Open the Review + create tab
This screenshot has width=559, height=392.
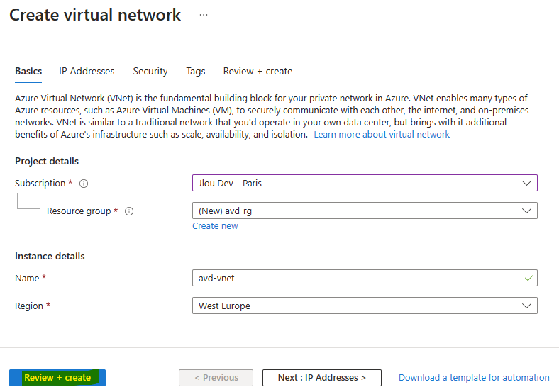[x=258, y=72]
